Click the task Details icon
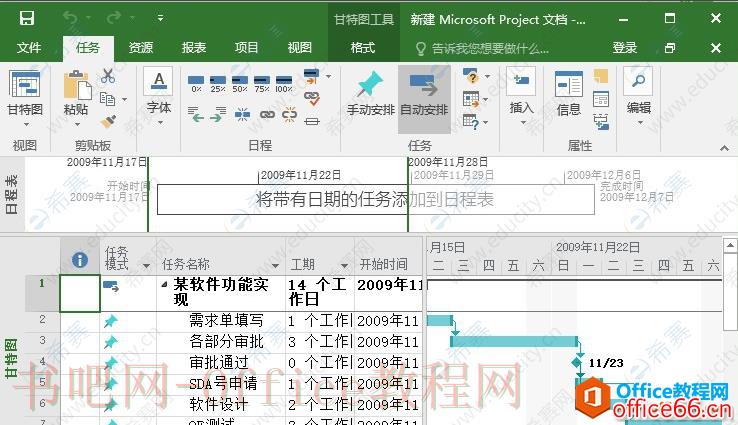Viewport: 738px width, 425px height. (x=601, y=99)
